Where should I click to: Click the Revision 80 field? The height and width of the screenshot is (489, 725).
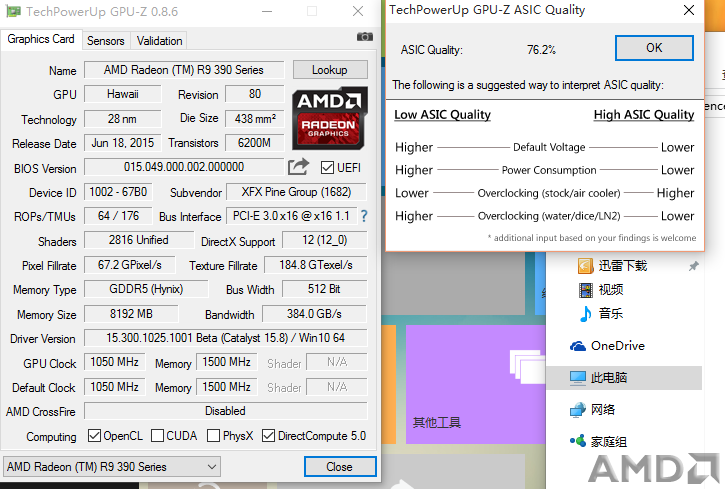click(x=255, y=94)
